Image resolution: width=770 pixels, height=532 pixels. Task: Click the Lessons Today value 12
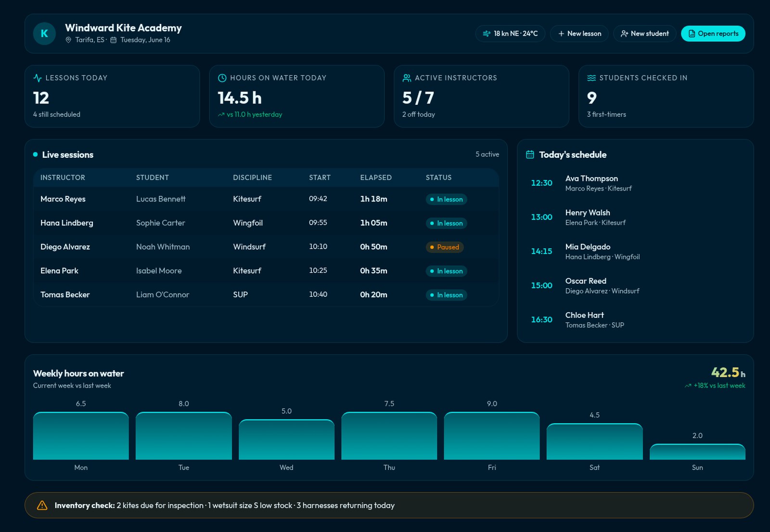41,98
